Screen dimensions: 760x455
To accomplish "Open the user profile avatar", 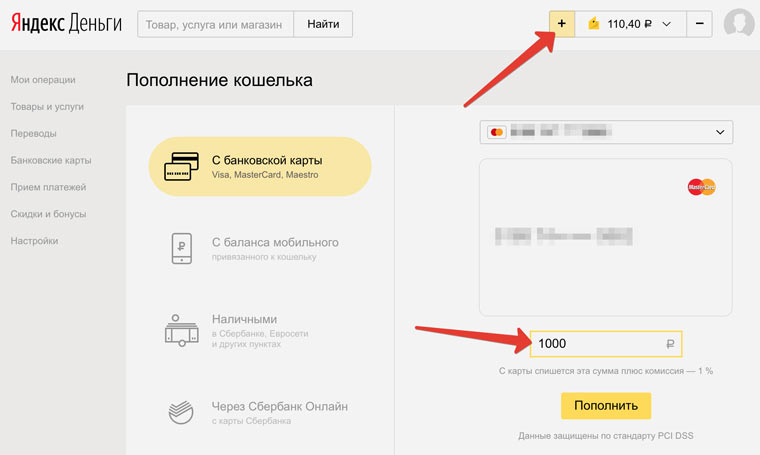I will (x=739, y=23).
